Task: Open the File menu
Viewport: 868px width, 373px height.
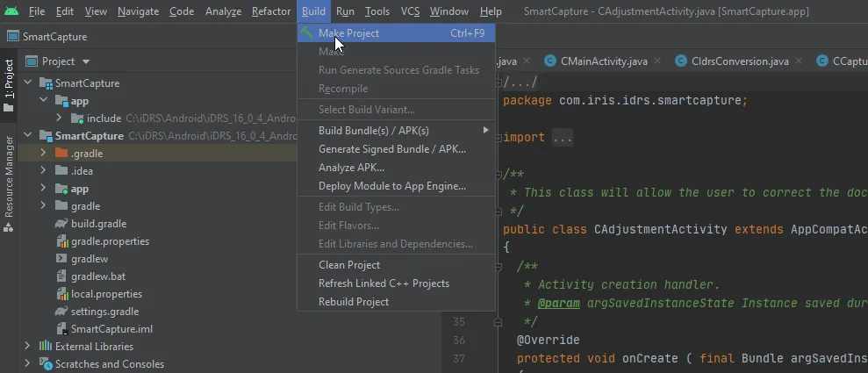Action: pyautogui.click(x=37, y=11)
